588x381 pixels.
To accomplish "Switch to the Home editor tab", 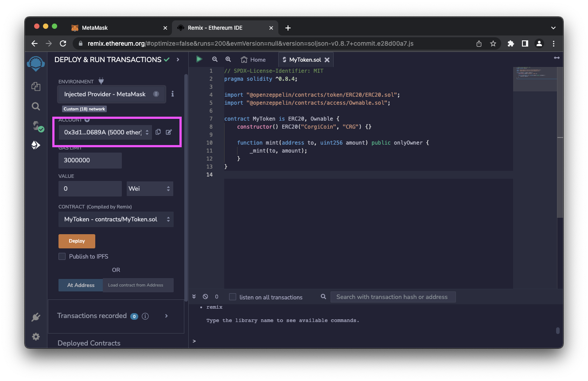I will (x=253, y=59).
